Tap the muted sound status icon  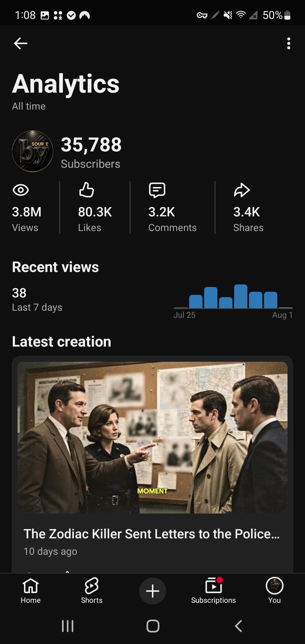pyautogui.click(x=228, y=15)
